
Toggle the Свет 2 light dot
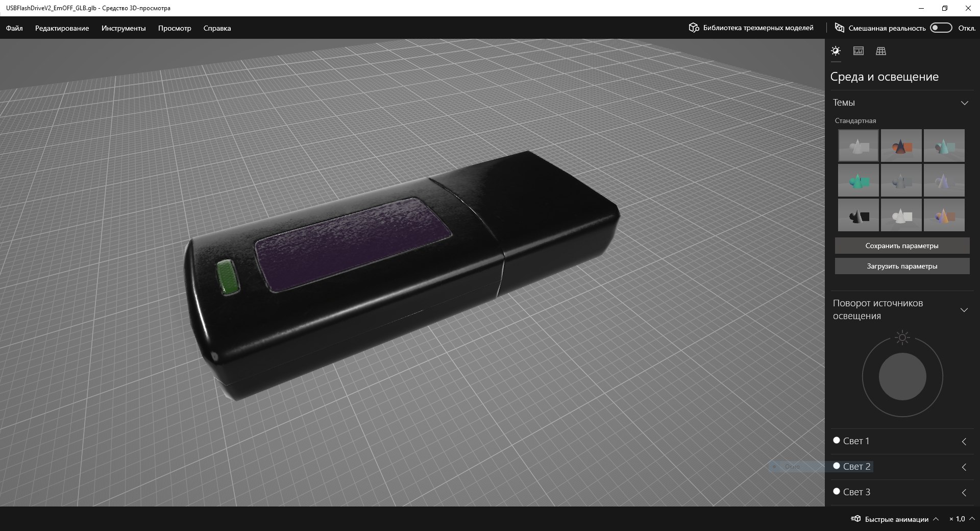837,466
